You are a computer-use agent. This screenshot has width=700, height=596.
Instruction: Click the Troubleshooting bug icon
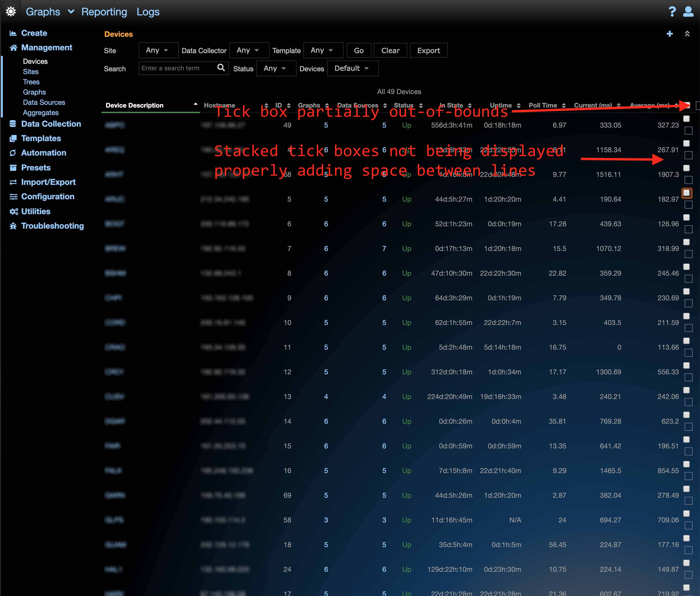pos(13,226)
